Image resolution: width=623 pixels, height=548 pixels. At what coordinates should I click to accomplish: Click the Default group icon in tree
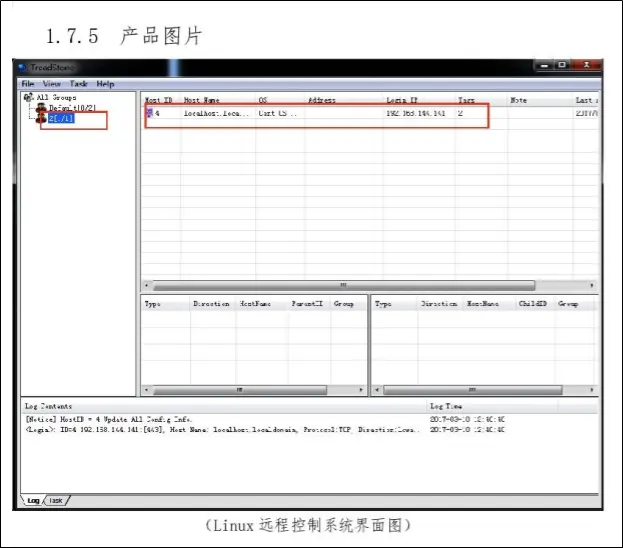coord(42,108)
